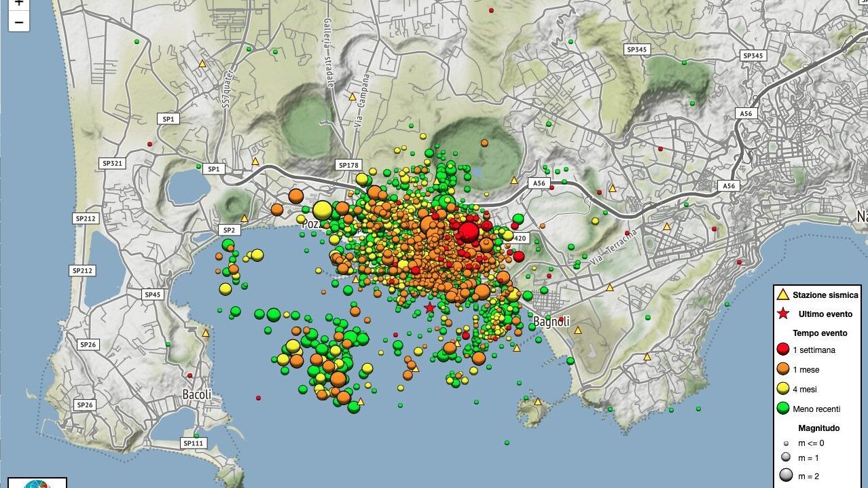This screenshot has width=868, height=488.
Task: Click the m = 1 magnitude legend circle
Action: coord(786,458)
